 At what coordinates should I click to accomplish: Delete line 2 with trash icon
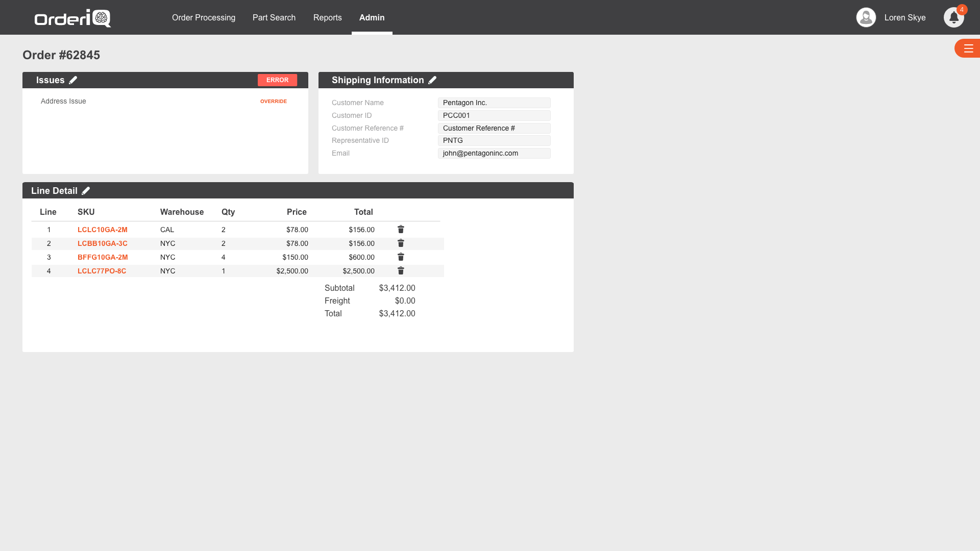click(401, 243)
